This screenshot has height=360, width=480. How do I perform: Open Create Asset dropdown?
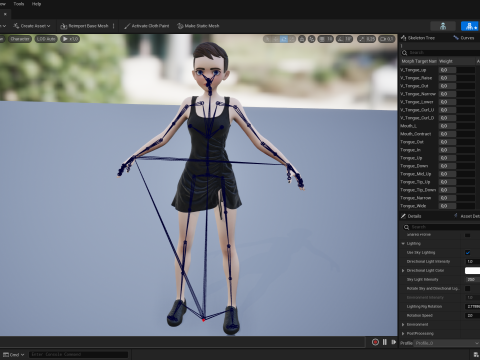point(32,26)
